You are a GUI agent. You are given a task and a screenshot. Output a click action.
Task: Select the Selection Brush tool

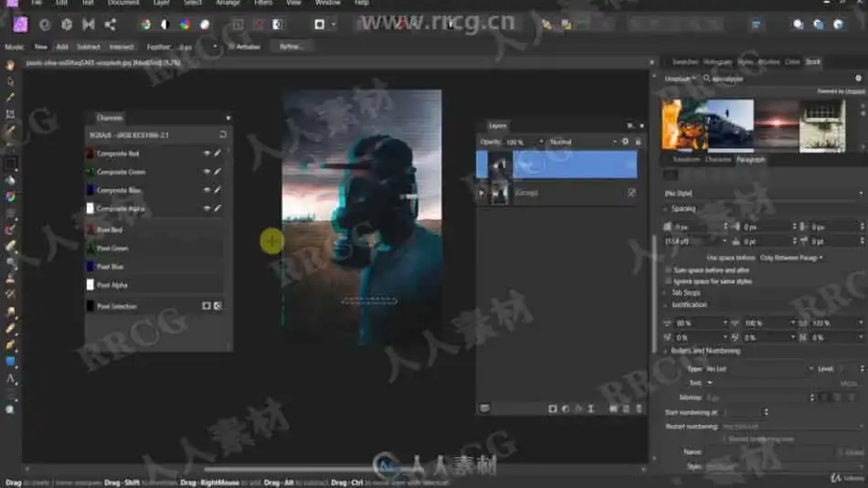10,131
